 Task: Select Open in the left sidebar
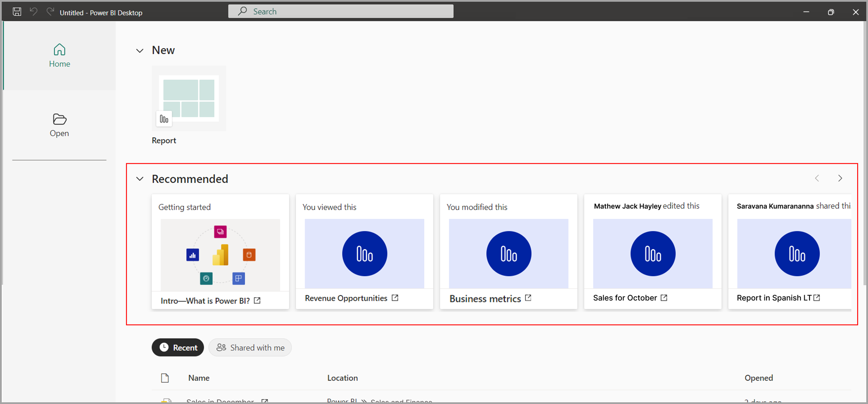[59, 125]
